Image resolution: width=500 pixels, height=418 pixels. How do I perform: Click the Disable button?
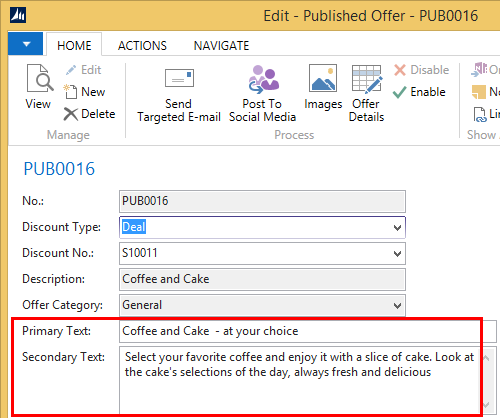pyautogui.click(x=421, y=70)
